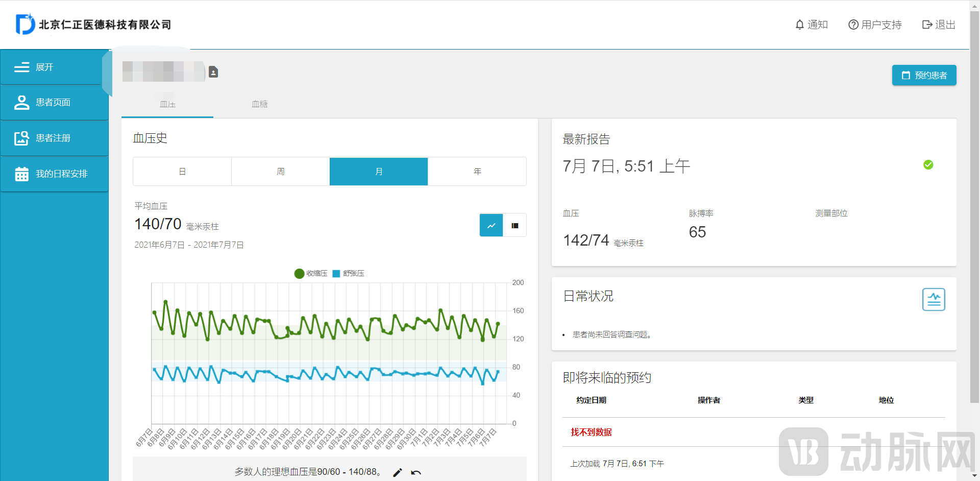
Task: Click report time 7月 7日, 5:51 上午
Action: (626, 166)
